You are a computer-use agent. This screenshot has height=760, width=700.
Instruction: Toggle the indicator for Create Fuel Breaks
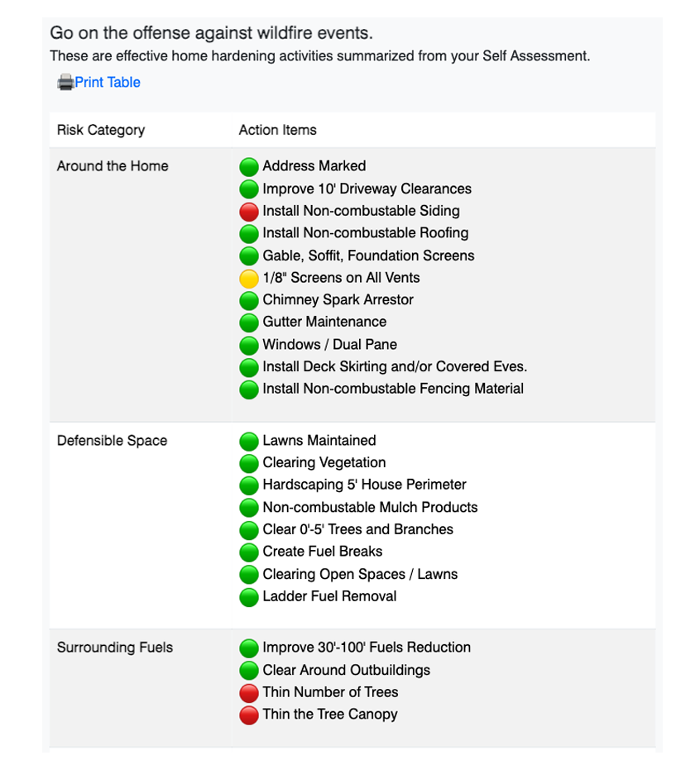point(249,552)
